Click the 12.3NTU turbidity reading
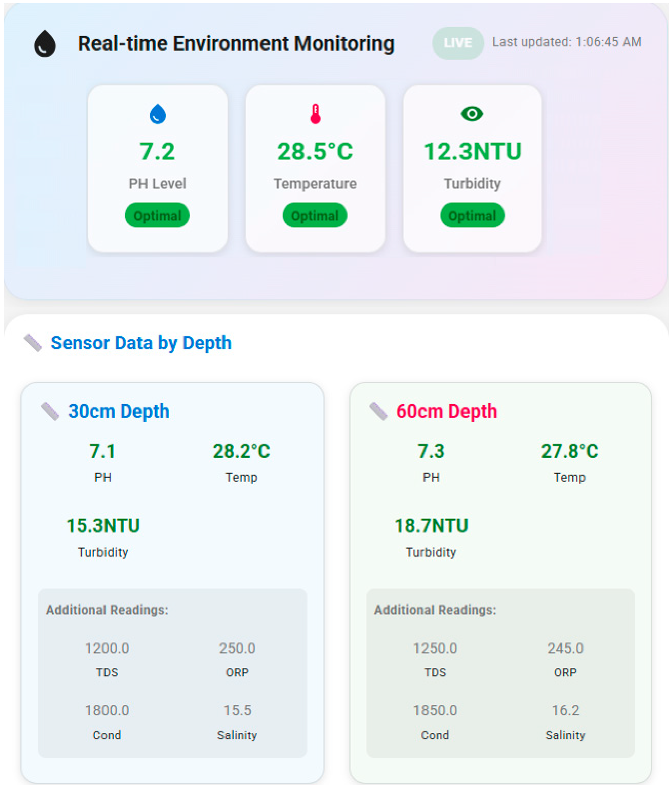Viewport: 672px width, 788px height. [472, 151]
